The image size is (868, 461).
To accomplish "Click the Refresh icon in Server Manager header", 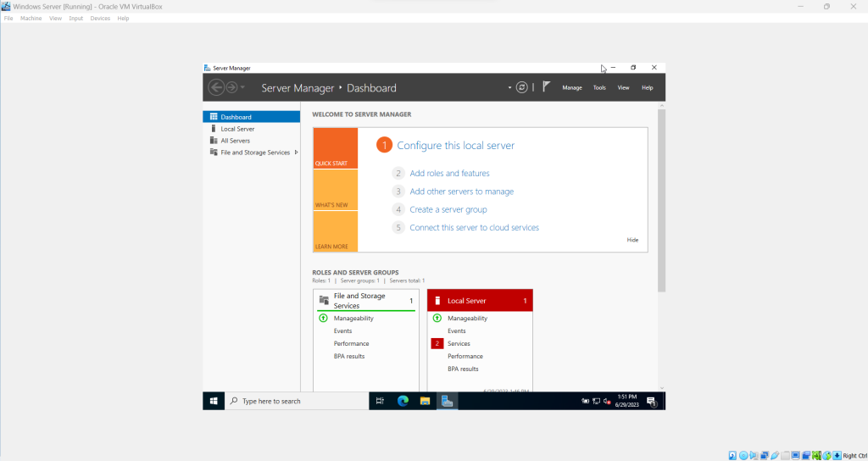I will tap(521, 87).
